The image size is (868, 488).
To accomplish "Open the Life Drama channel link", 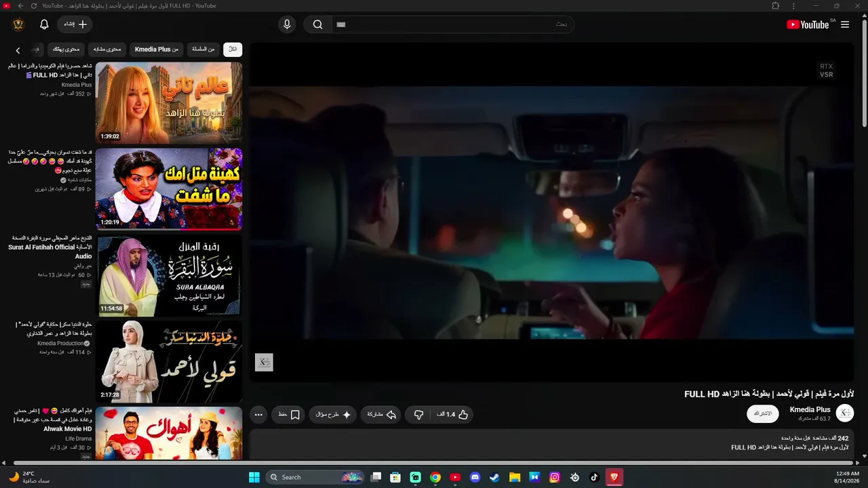I will tap(79, 439).
